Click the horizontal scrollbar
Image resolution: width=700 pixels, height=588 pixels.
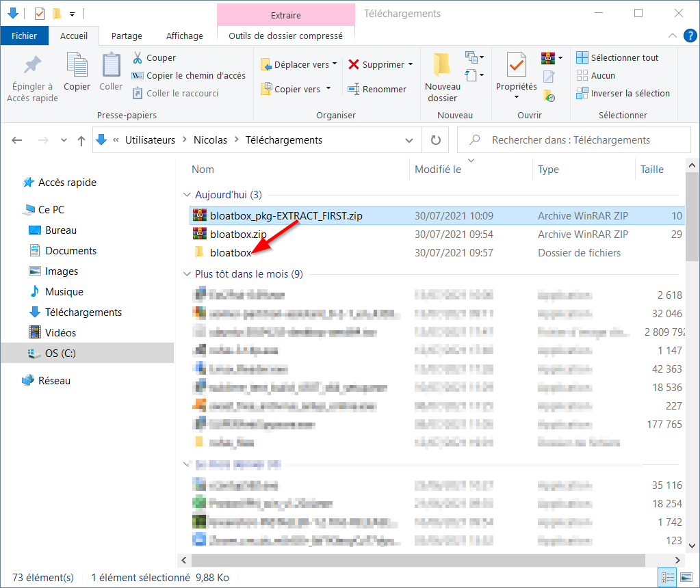pyautogui.click(x=417, y=560)
